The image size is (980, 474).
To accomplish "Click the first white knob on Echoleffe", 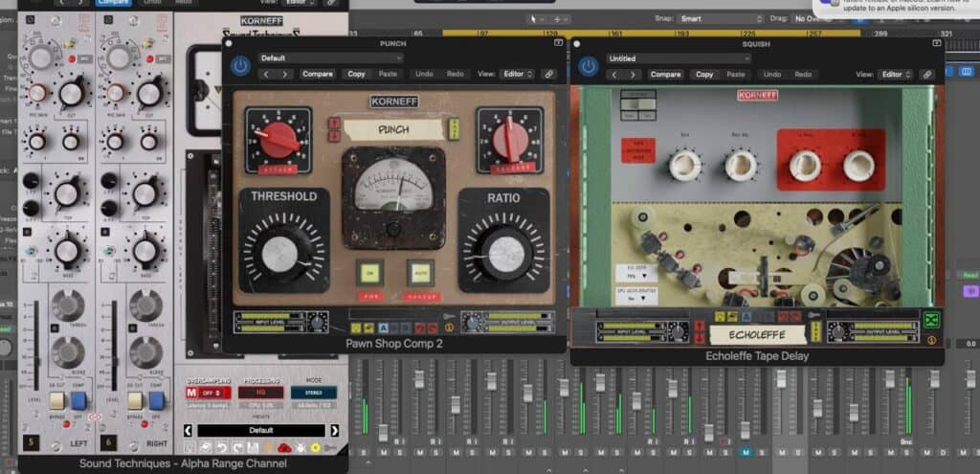I will pos(684,166).
